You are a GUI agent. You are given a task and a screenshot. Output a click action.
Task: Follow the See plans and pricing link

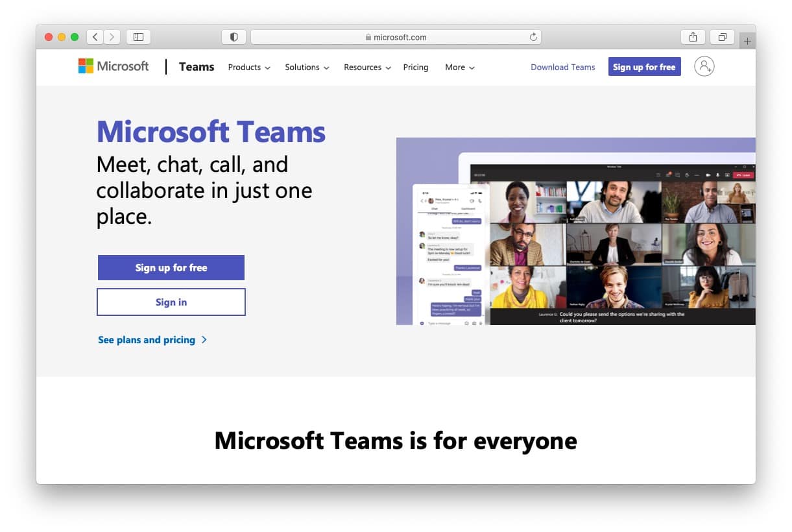tap(147, 339)
